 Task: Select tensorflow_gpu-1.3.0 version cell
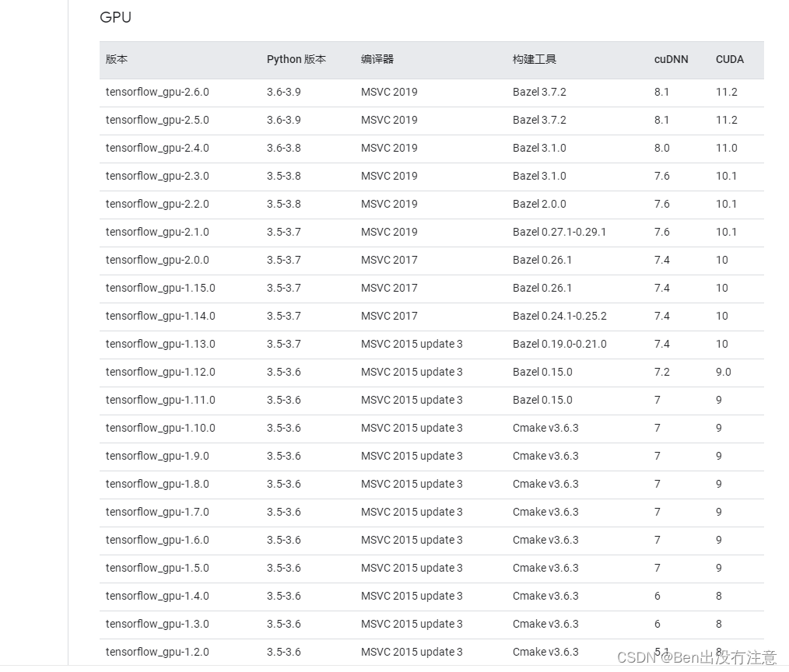(x=157, y=625)
